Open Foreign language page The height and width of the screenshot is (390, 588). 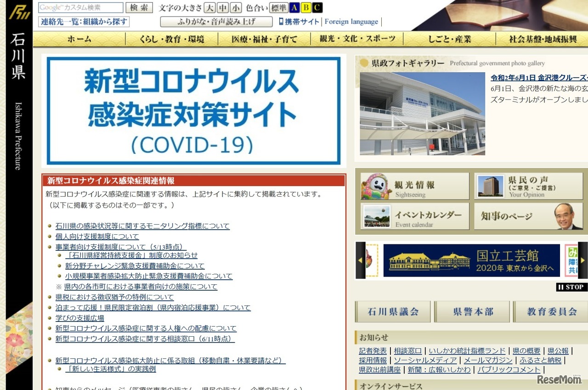351,22
